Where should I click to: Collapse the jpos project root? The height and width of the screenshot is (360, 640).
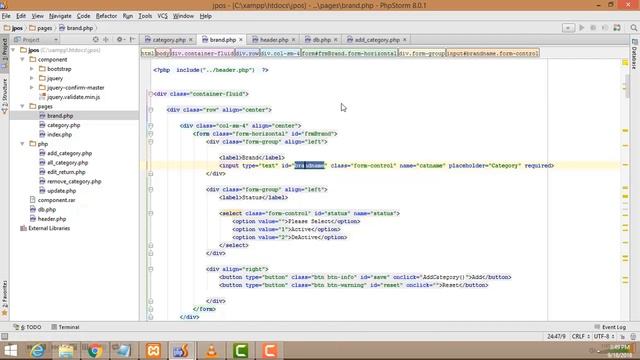(14, 50)
